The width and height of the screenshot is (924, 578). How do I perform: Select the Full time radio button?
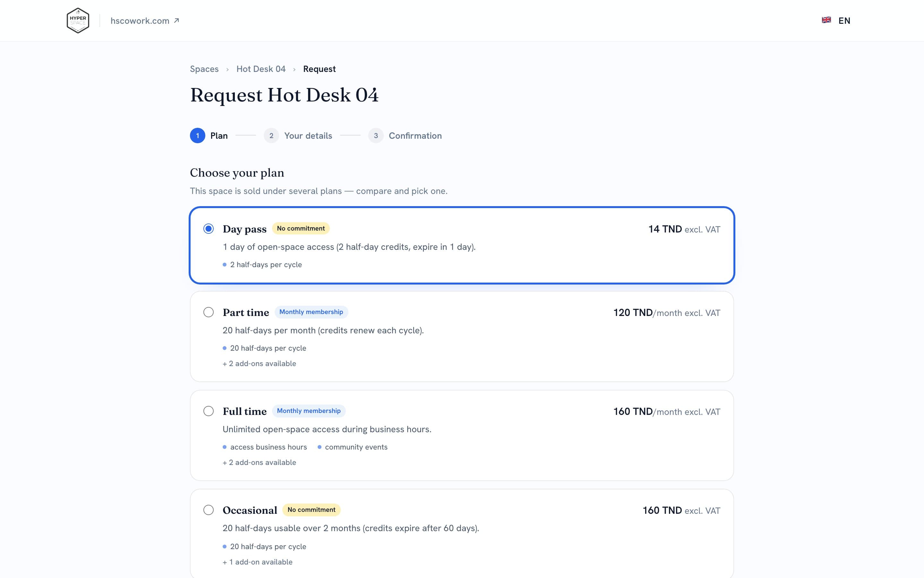pos(209,411)
